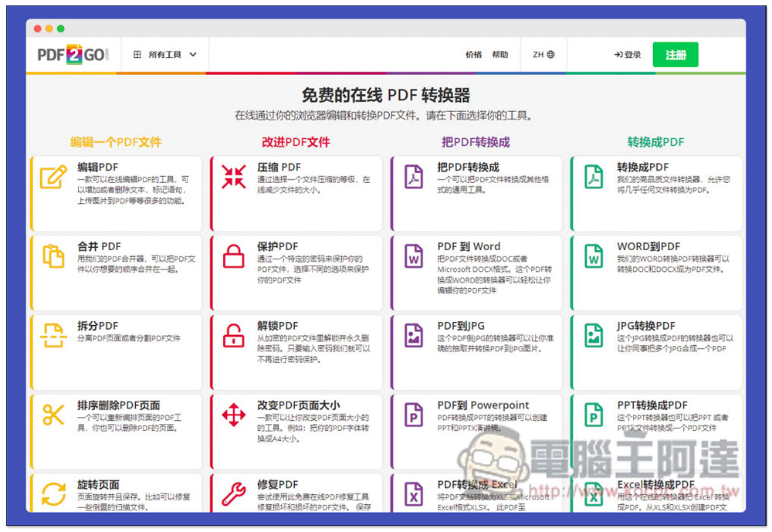Open the 解锁PDF tool title

tap(278, 326)
